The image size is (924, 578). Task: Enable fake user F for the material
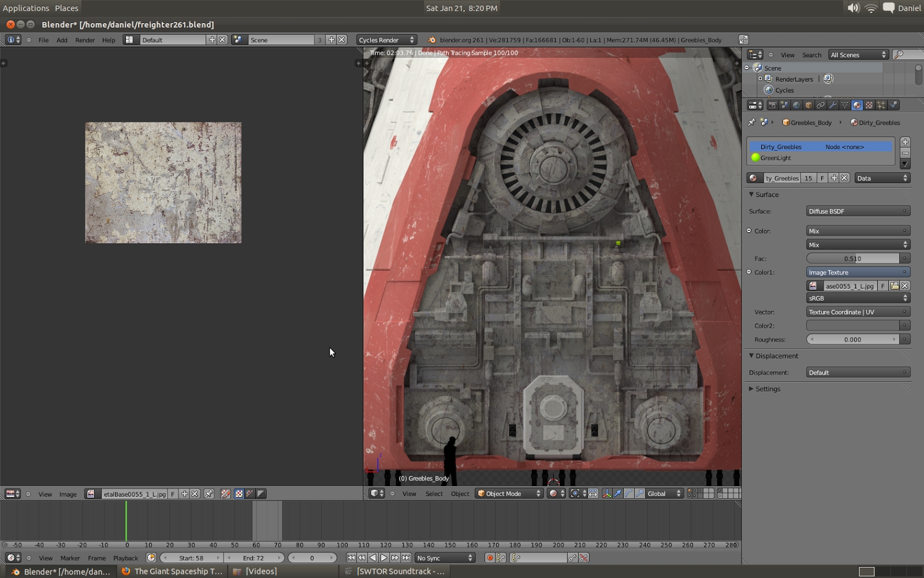click(x=822, y=177)
